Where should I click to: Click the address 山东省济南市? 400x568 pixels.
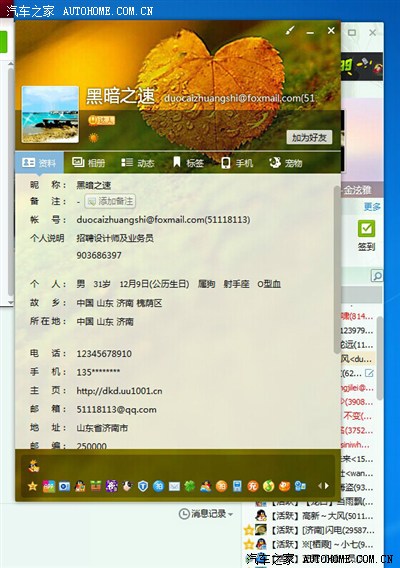[102, 428]
